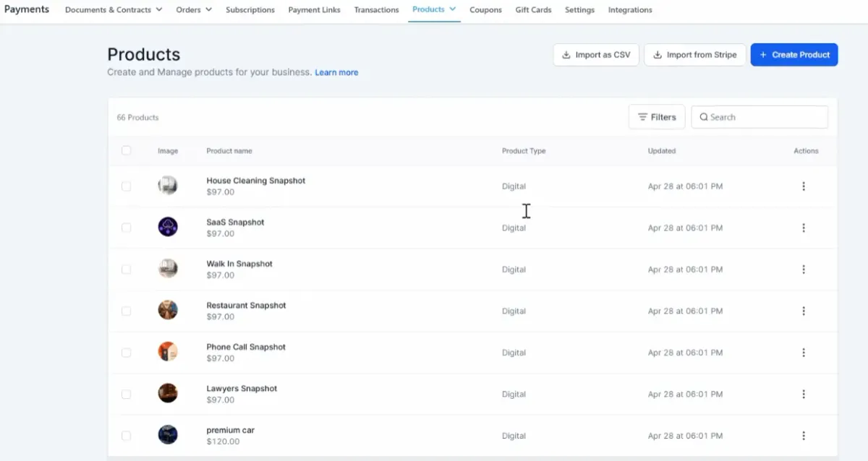Check the SaaS Snapshot row checkbox
The height and width of the screenshot is (461, 868).
[x=127, y=228]
